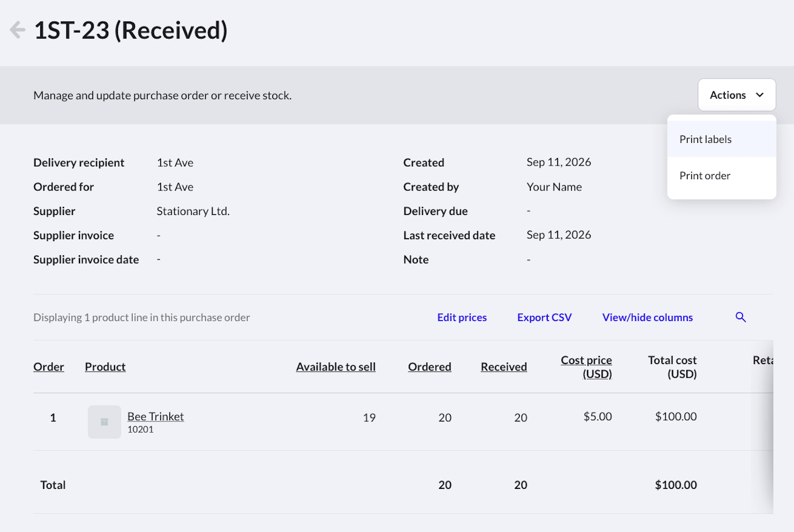Click the Note label
This screenshot has width=794, height=532.
tap(416, 259)
